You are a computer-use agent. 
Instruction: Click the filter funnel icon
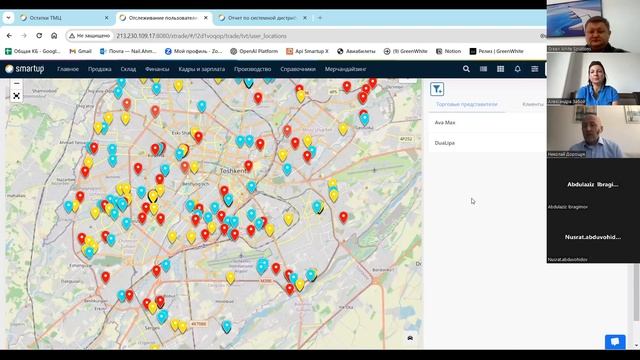coord(437,89)
